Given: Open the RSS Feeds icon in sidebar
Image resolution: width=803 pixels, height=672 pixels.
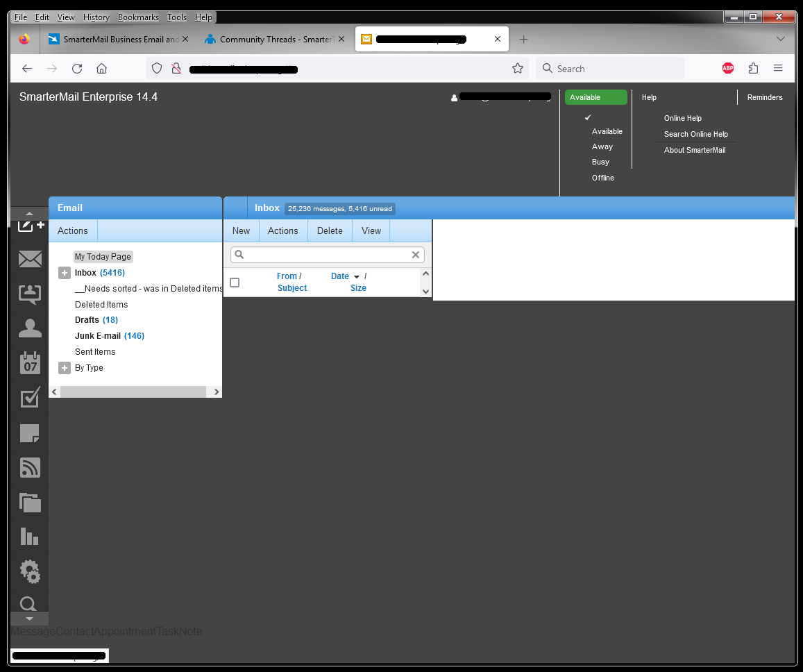Looking at the screenshot, I should pos(30,468).
